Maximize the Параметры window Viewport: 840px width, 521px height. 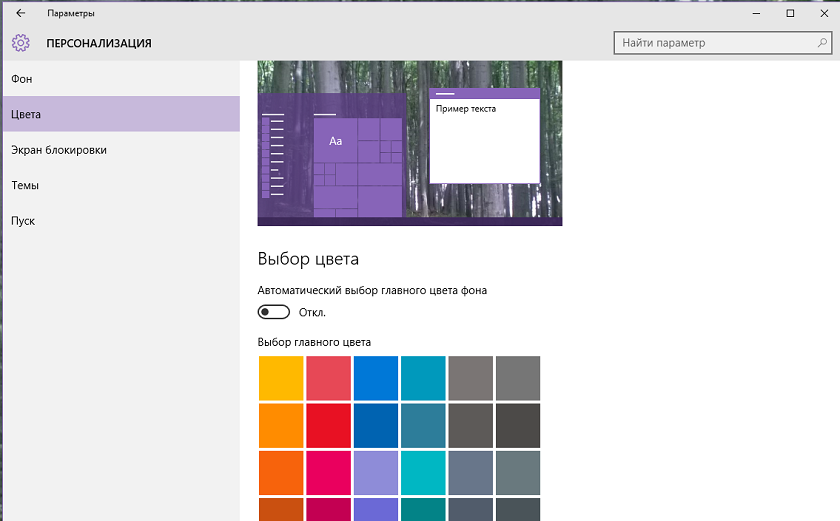click(x=790, y=13)
